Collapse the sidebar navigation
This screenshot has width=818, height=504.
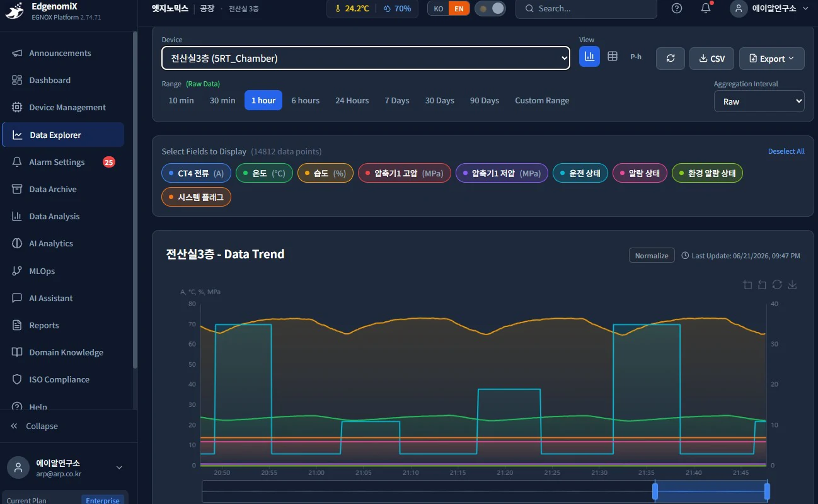[x=35, y=427]
